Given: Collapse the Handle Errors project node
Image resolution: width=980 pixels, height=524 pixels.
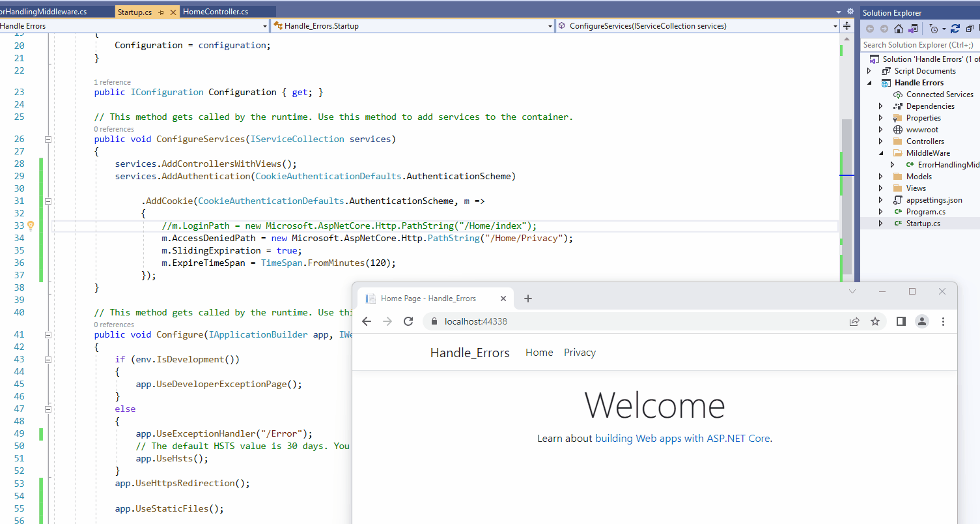Looking at the screenshot, I should pyautogui.click(x=869, y=83).
